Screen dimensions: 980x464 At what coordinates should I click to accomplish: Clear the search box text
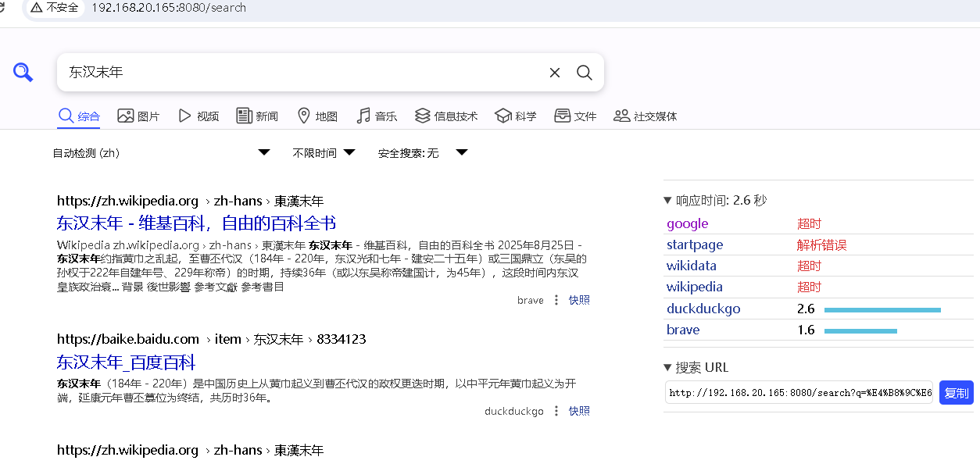tap(555, 73)
